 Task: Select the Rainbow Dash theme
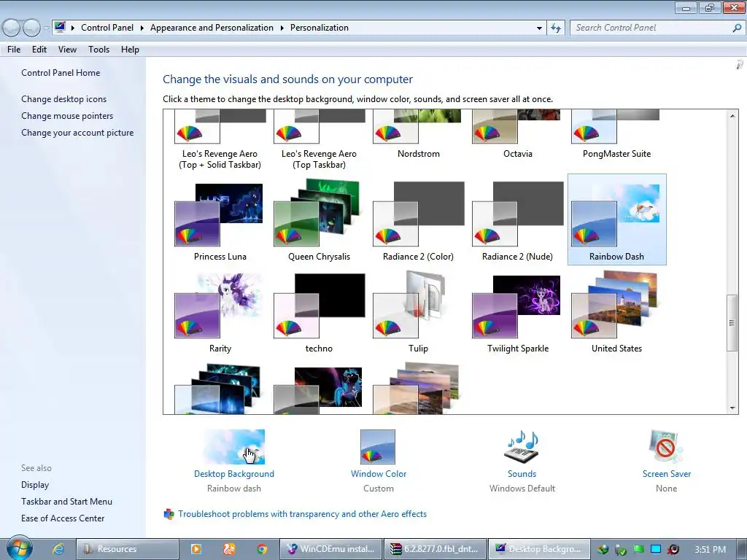tap(616, 219)
